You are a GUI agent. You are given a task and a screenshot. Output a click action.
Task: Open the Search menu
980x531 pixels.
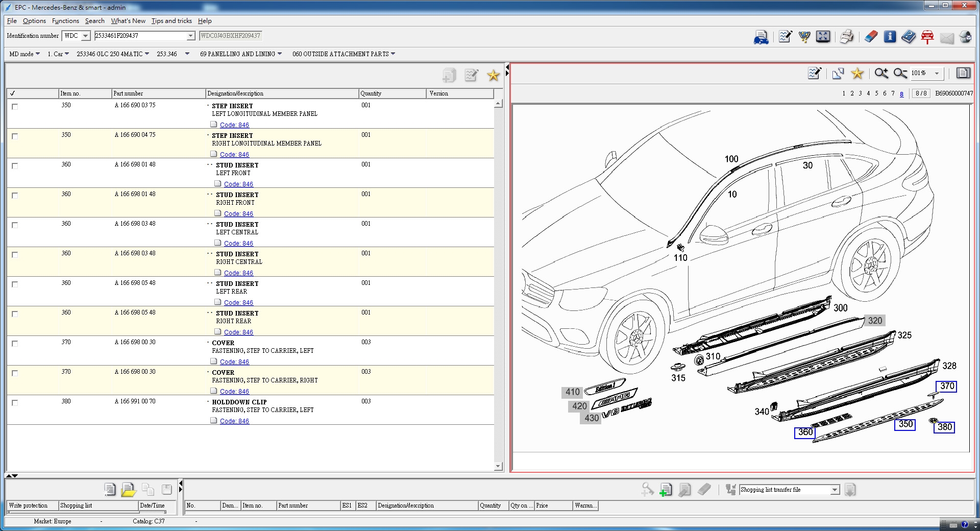(x=95, y=21)
